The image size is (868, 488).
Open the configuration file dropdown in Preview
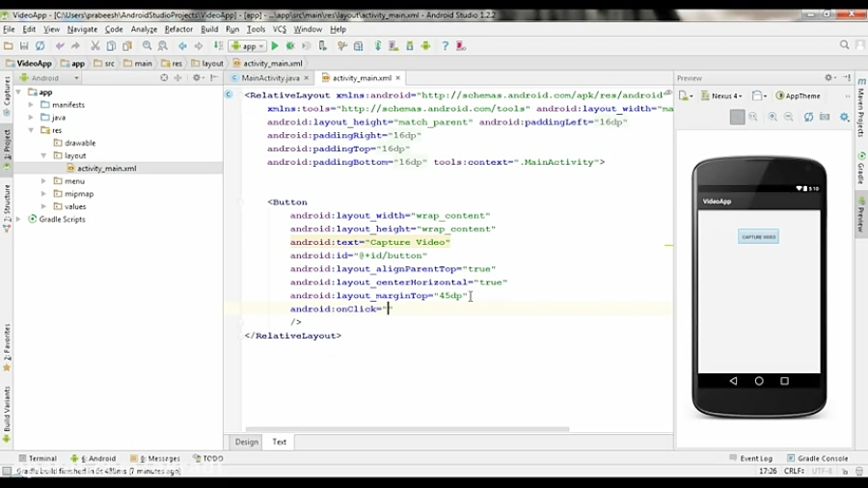pos(686,95)
